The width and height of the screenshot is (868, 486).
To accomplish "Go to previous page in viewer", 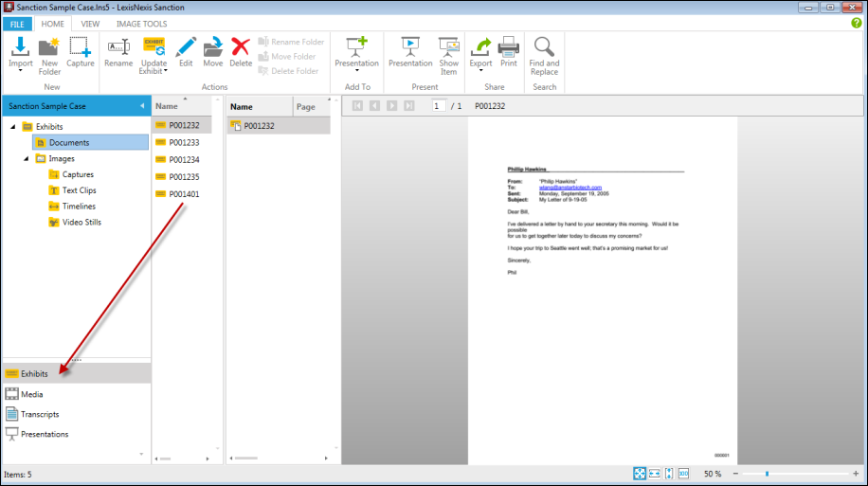I will (x=374, y=106).
